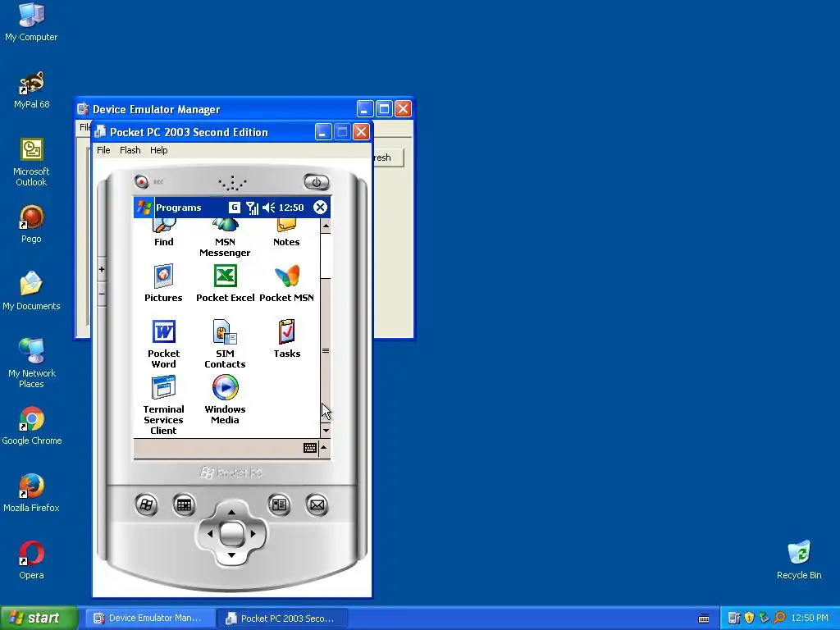Click the D-pad left arrow
The width and height of the screenshot is (840, 630).
[x=210, y=533]
